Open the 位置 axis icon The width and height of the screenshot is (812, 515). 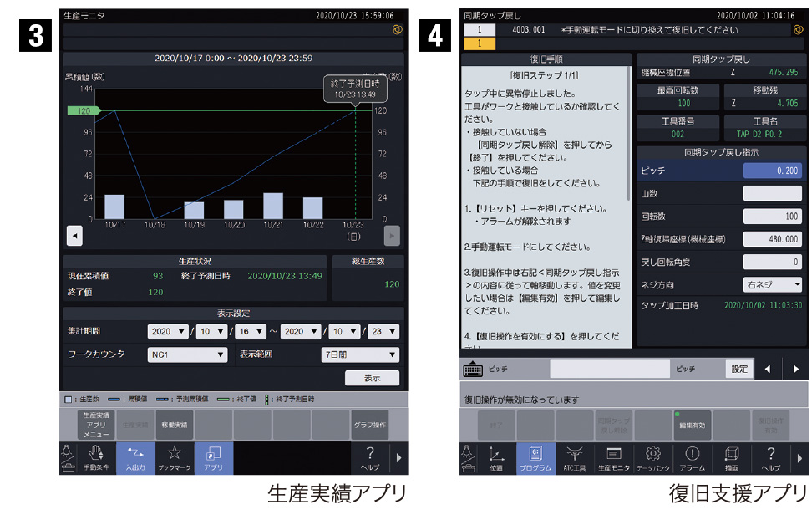(x=495, y=458)
